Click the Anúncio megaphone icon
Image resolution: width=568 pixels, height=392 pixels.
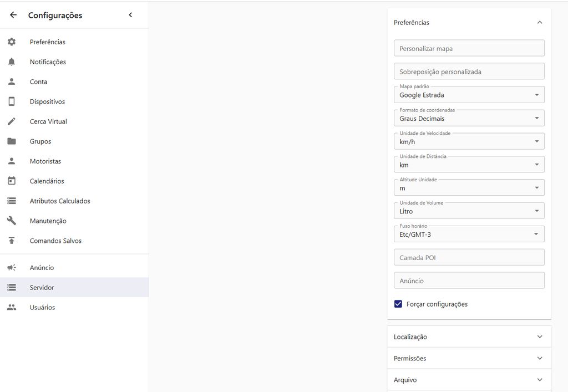(x=12, y=268)
